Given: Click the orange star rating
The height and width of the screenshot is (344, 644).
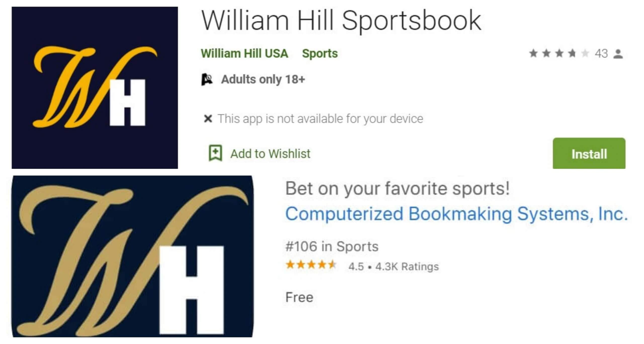Looking at the screenshot, I should [311, 265].
